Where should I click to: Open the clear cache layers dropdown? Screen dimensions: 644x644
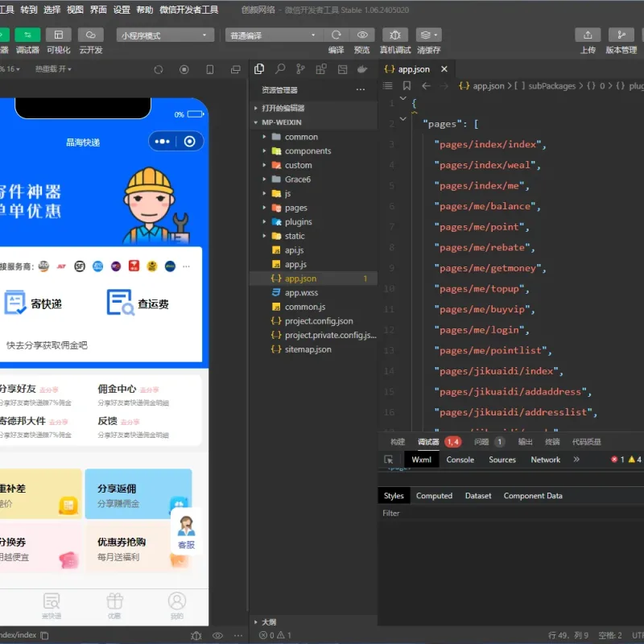(x=429, y=35)
